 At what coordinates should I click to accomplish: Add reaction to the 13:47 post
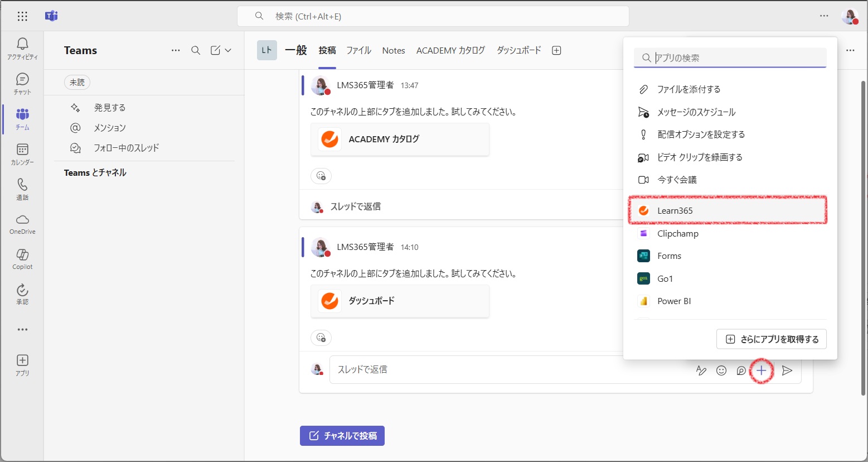point(321,176)
